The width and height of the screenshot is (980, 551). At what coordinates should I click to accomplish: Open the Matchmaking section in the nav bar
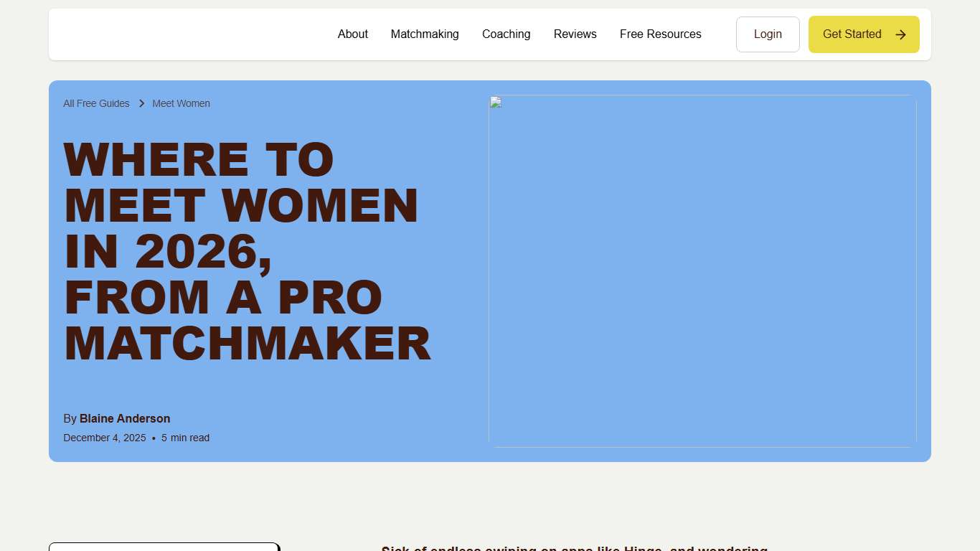click(425, 34)
